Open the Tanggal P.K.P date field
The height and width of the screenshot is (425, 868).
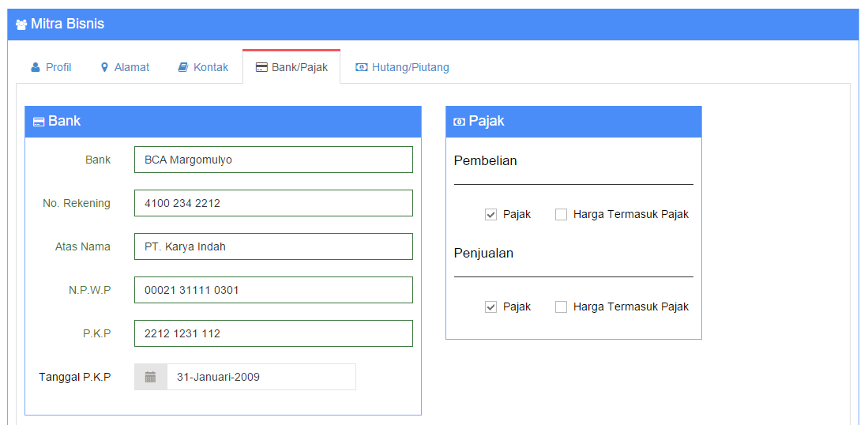pos(261,377)
